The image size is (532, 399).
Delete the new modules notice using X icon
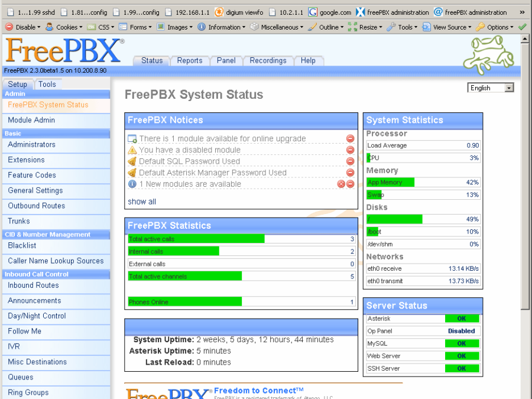click(x=341, y=184)
